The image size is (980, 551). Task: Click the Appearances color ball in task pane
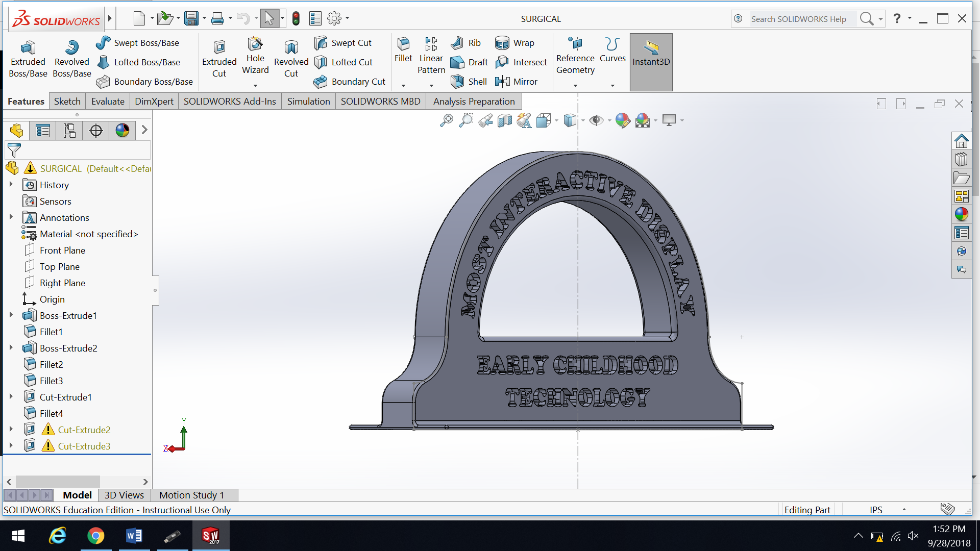coord(962,214)
